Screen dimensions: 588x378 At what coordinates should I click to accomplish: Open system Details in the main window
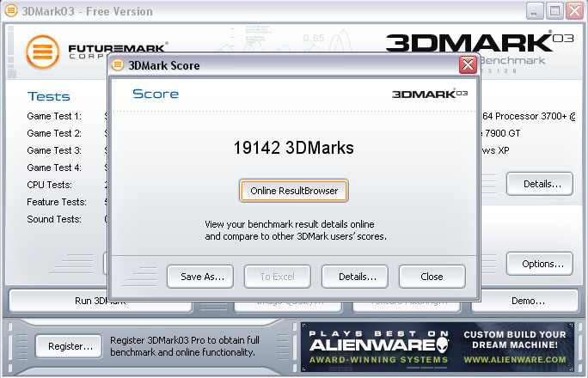point(540,184)
